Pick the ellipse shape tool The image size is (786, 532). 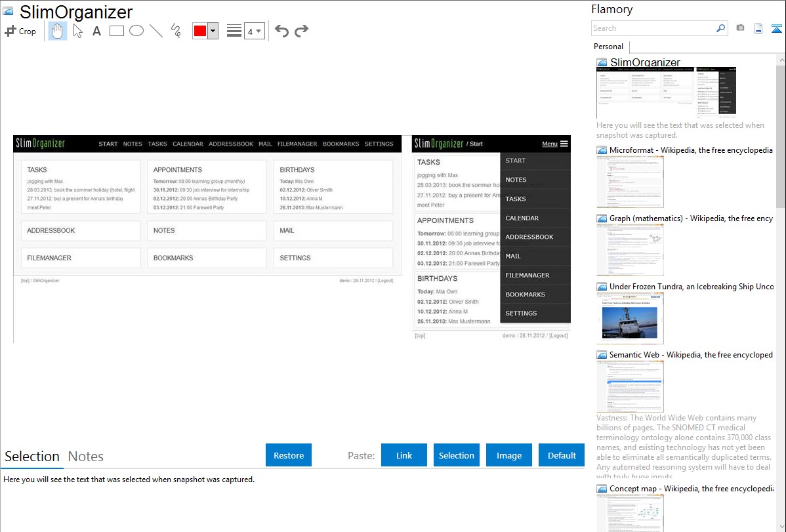tap(136, 31)
